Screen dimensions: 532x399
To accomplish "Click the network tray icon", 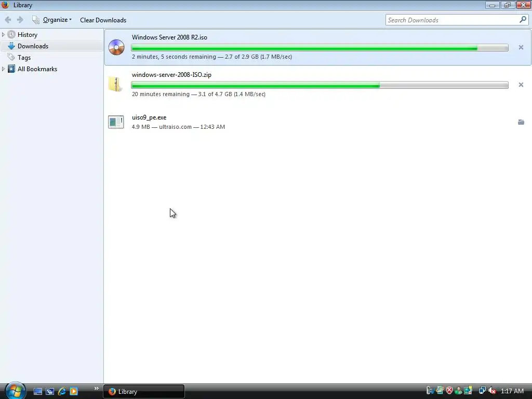I will (x=482, y=391).
